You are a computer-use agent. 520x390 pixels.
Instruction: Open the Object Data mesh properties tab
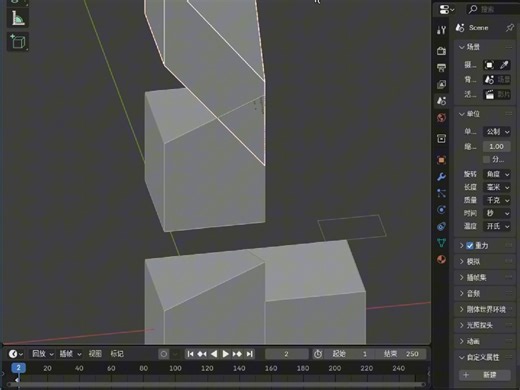point(441,243)
